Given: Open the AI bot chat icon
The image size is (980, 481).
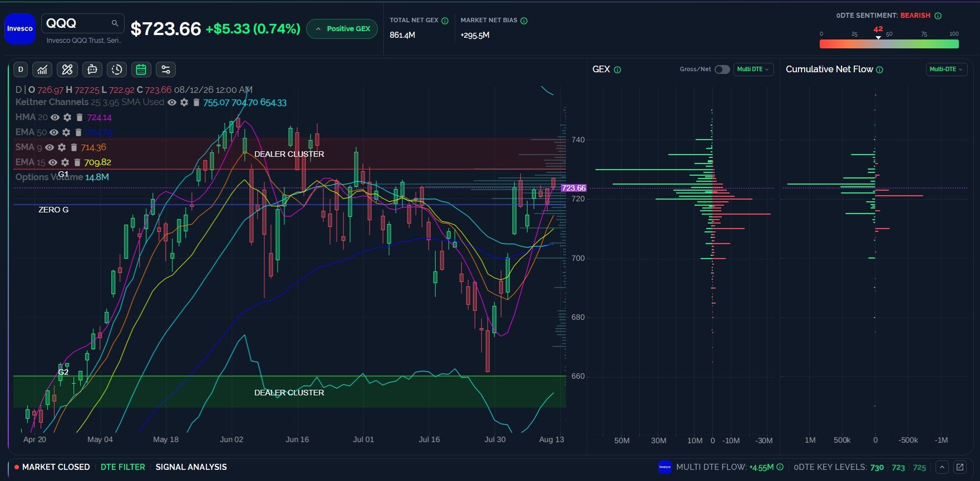Looking at the screenshot, I should [x=92, y=70].
